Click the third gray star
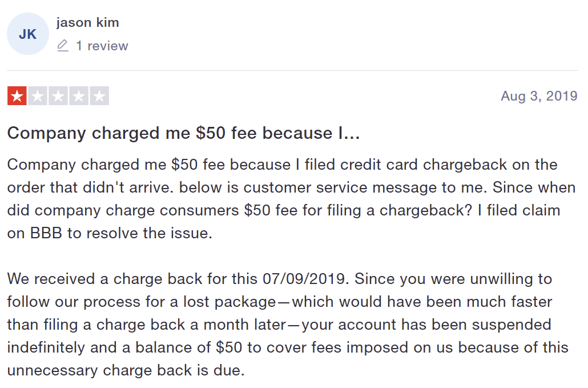 click(58, 96)
